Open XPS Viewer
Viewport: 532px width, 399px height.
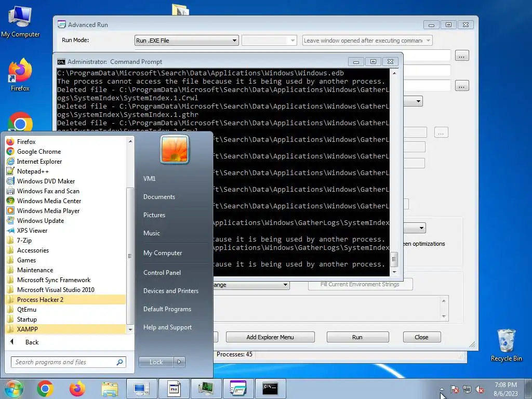pos(65,230)
